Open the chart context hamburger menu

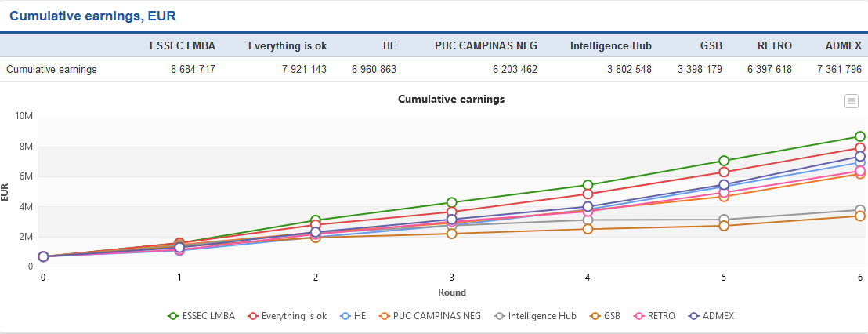(x=851, y=101)
